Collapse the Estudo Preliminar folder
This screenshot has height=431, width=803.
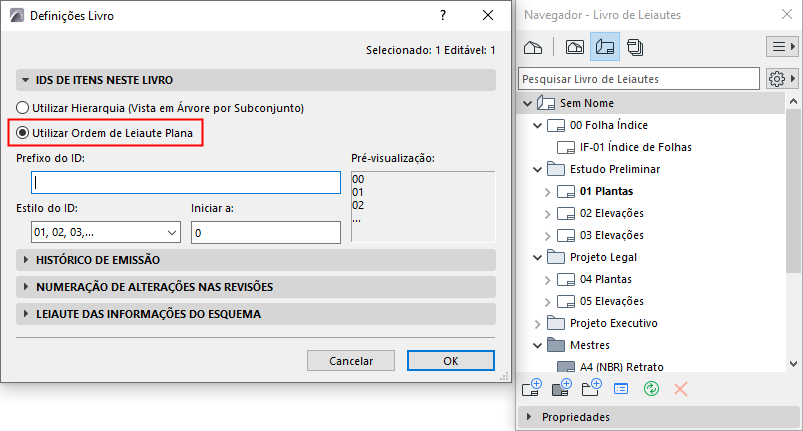click(537, 169)
